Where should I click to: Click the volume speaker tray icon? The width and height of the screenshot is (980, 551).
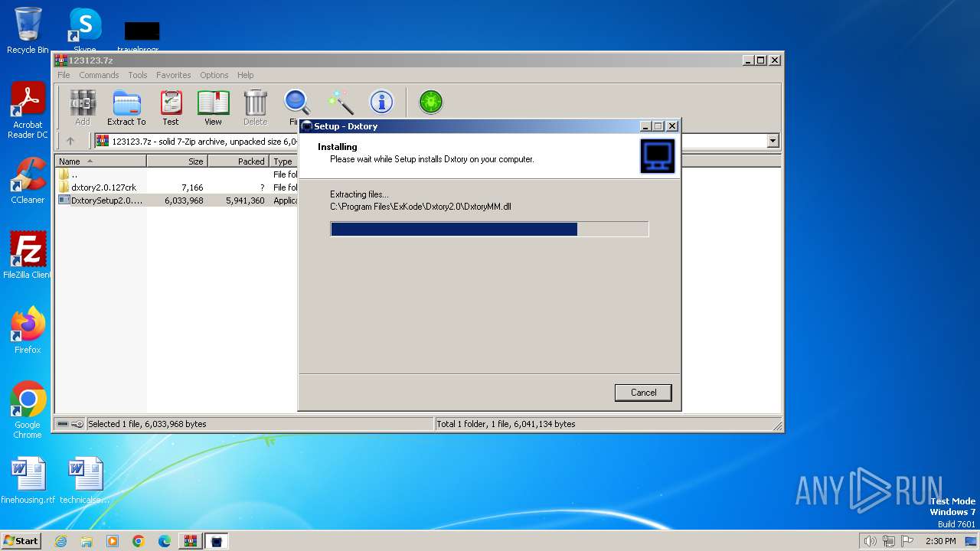pyautogui.click(x=870, y=541)
